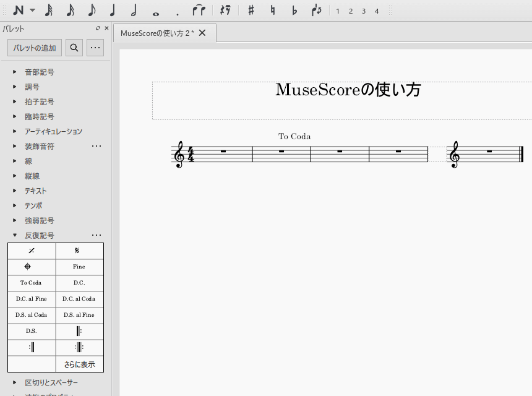Viewport: 532px width, 396px height.
Task: Expand the 臨時記号 palette
Action: coord(15,116)
